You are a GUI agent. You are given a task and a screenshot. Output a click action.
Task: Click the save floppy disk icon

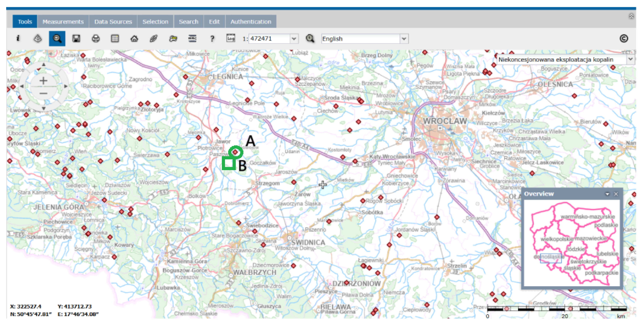[76, 38]
